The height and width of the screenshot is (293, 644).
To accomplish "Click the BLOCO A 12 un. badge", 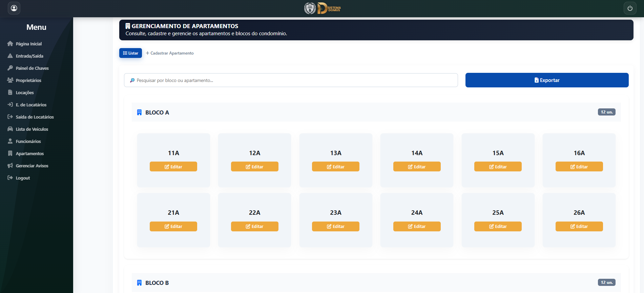I will coord(606,112).
